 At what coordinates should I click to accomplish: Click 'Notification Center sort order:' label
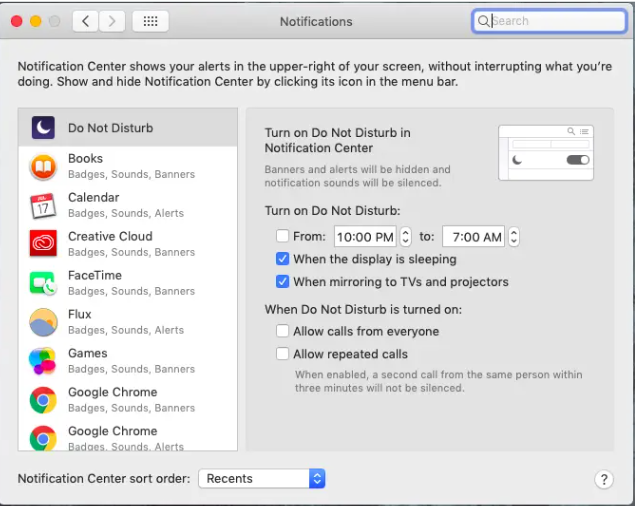click(x=104, y=478)
